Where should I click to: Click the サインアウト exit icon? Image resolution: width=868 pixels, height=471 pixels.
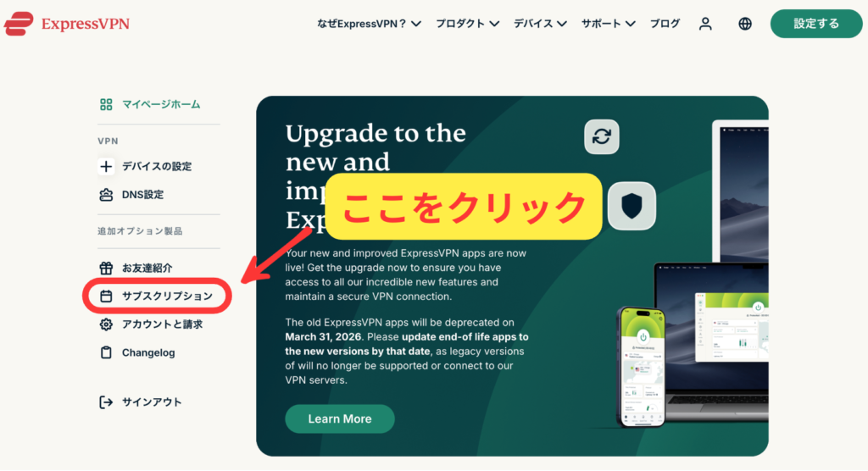point(106,402)
